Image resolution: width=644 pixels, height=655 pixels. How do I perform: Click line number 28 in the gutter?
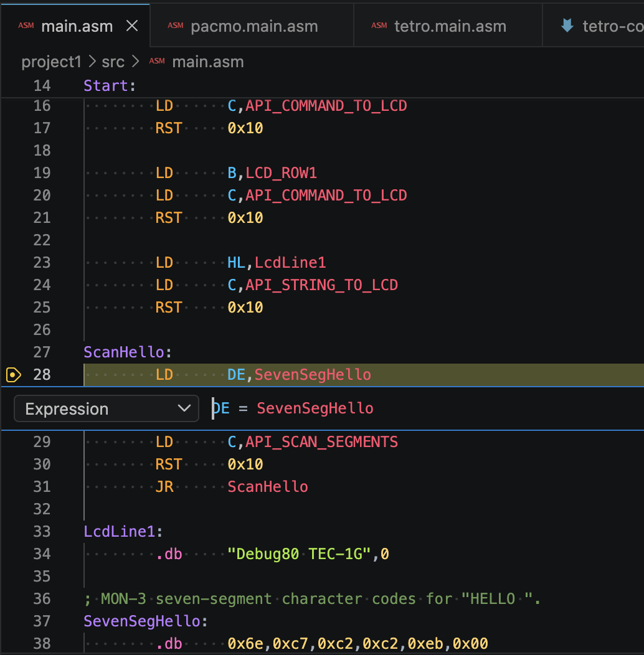tap(42, 375)
